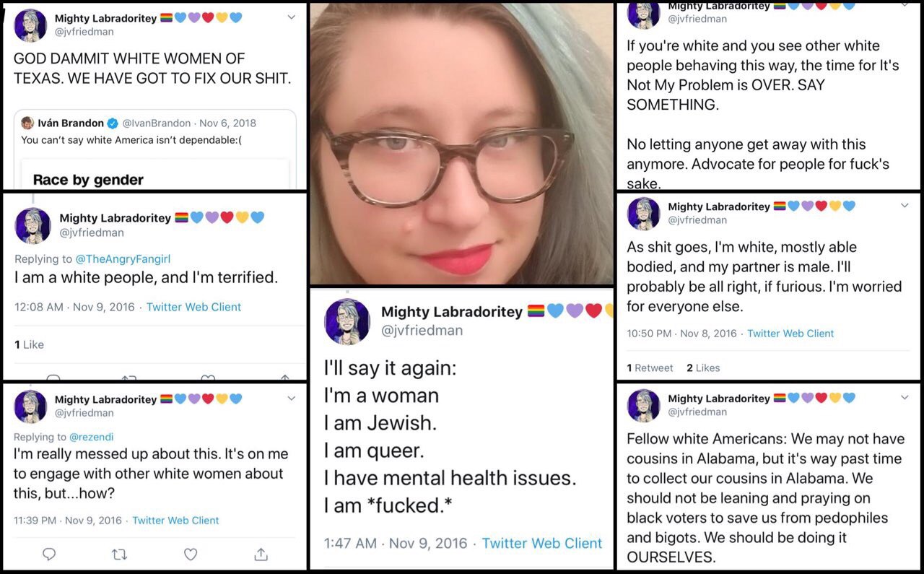Click the retweet icon under the @rezendi reply tweet
The height and width of the screenshot is (574, 924).
pyautogui.click(x=119, y=554)
